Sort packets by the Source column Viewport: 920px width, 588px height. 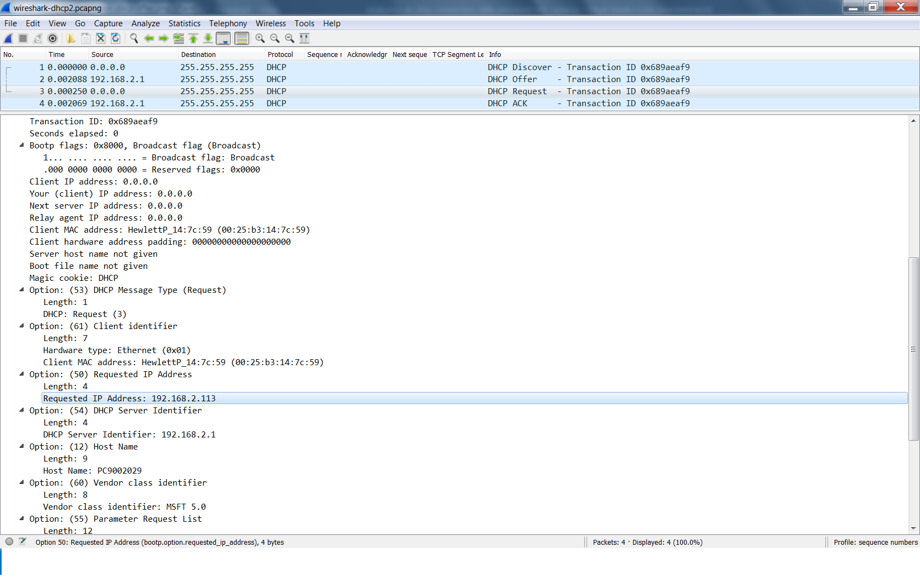coord(102,54)
